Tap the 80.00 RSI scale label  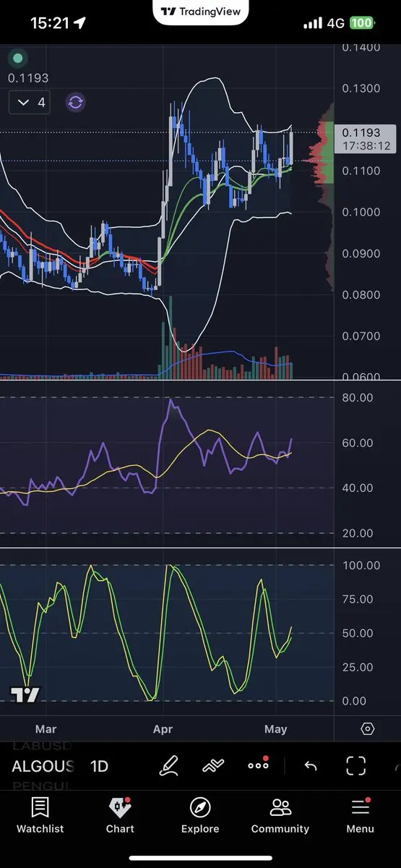(357, 398)
